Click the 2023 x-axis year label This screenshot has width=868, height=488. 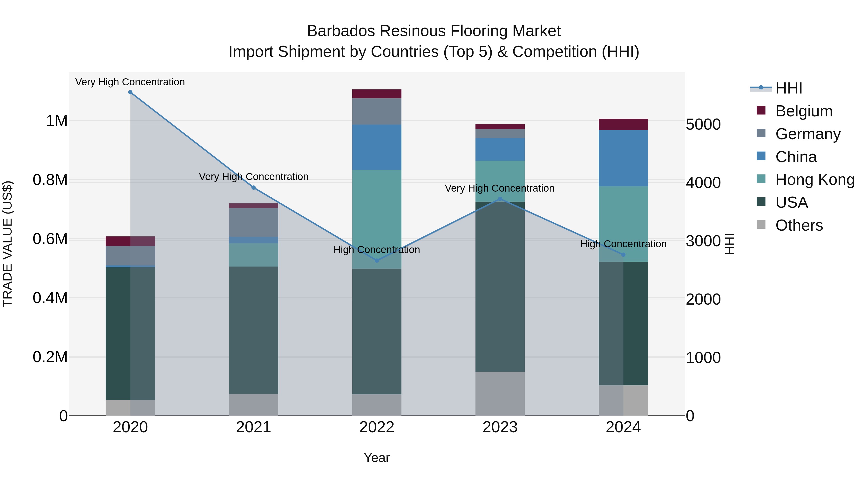tap(500, 427)
